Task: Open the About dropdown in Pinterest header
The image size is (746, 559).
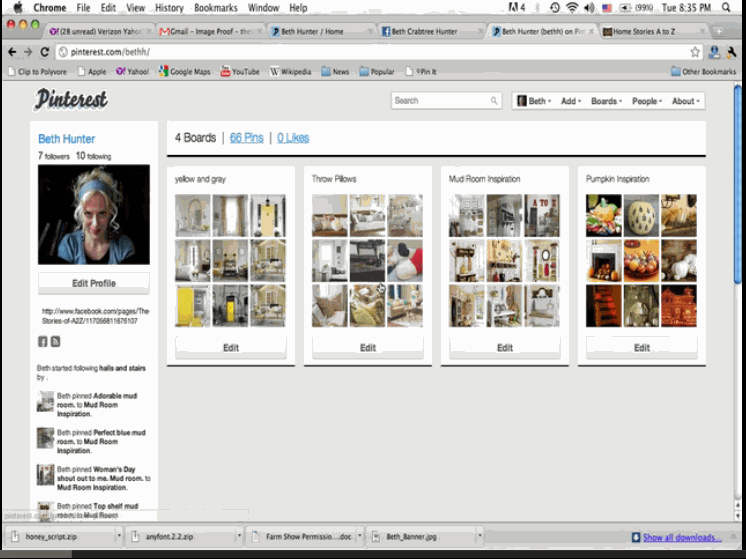Action: pyautogui.click(x=685, y=101)
